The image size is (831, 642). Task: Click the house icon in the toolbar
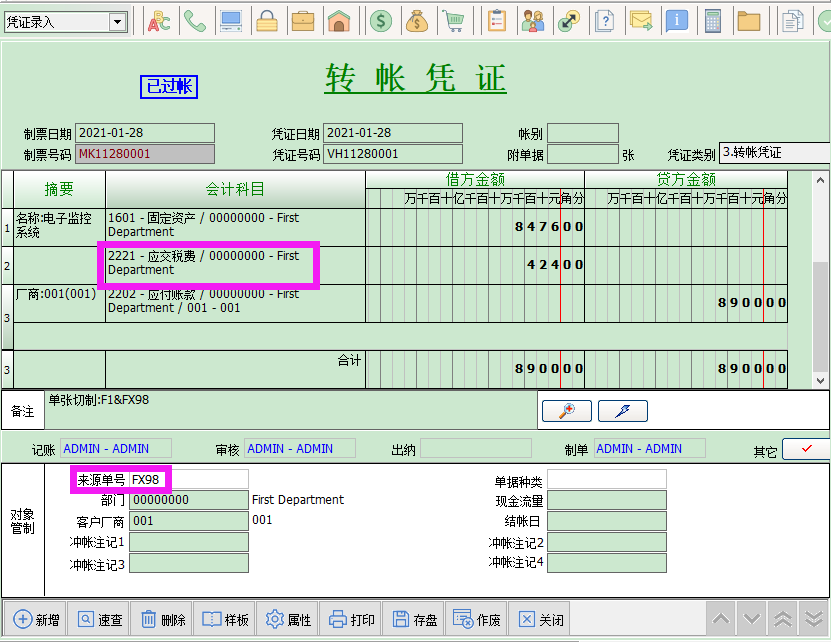339,20
